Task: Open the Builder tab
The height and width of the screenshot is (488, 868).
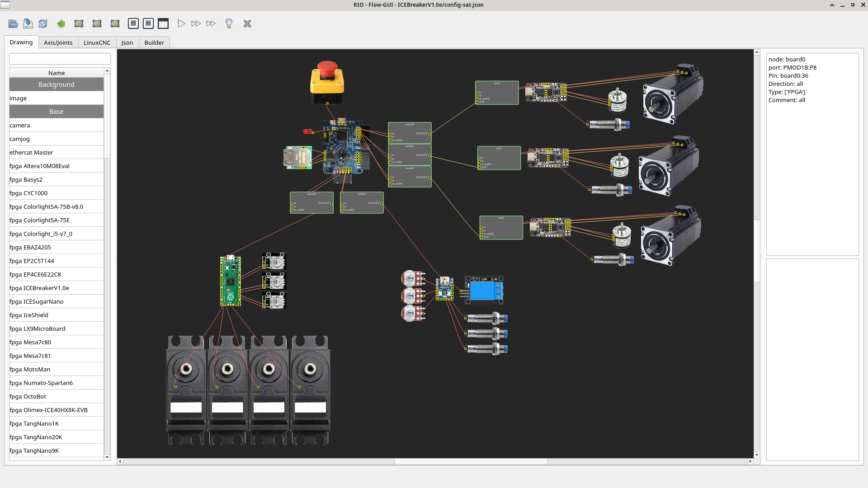Action: pyautogui.click(x=154, y=42)
